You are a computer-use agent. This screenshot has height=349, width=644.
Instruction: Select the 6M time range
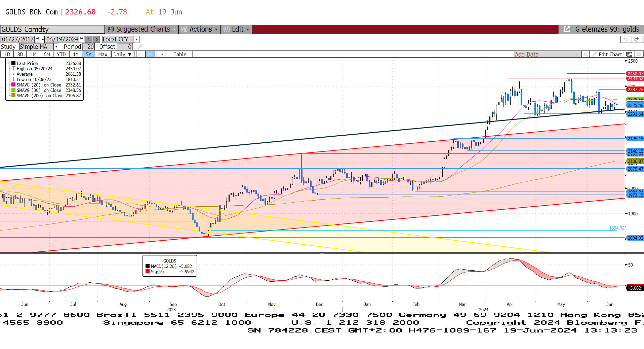pyautogui.click(x=47, y=54)
